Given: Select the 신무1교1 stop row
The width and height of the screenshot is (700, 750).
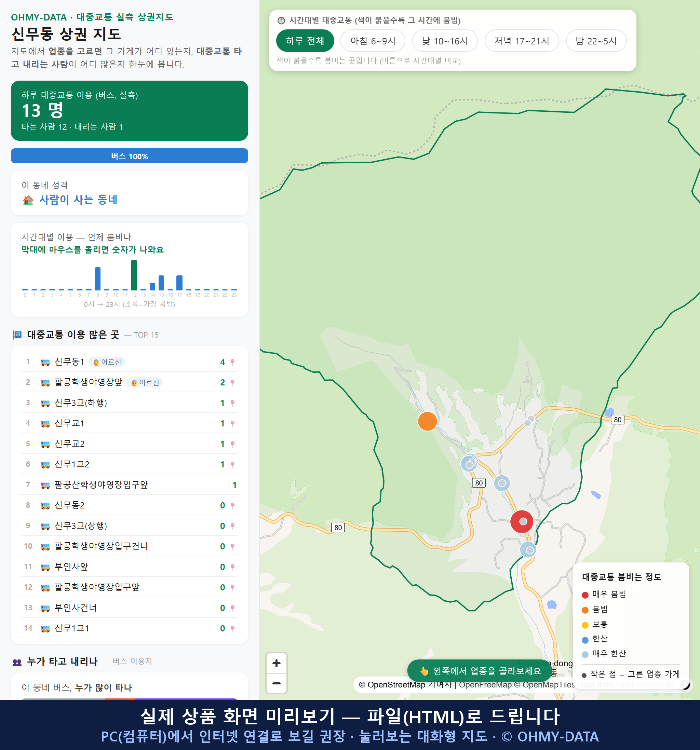Looking at the screenshot, I should (130, 628).
